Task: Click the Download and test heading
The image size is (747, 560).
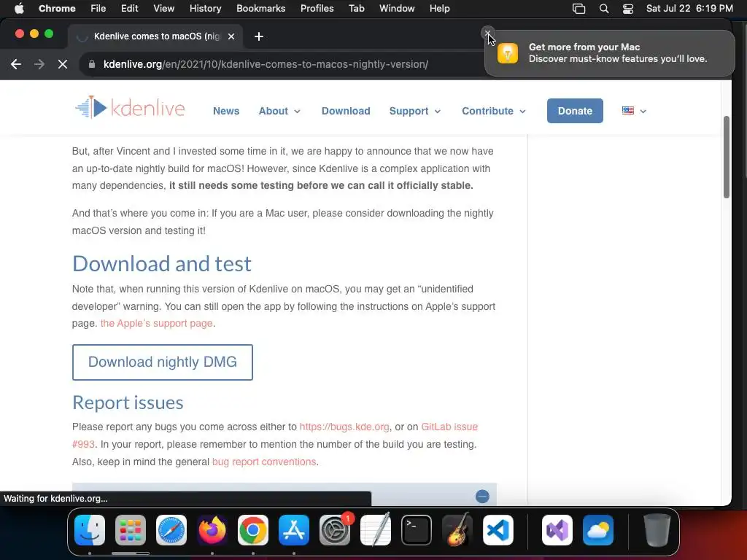Action: (x=161, y=264)
